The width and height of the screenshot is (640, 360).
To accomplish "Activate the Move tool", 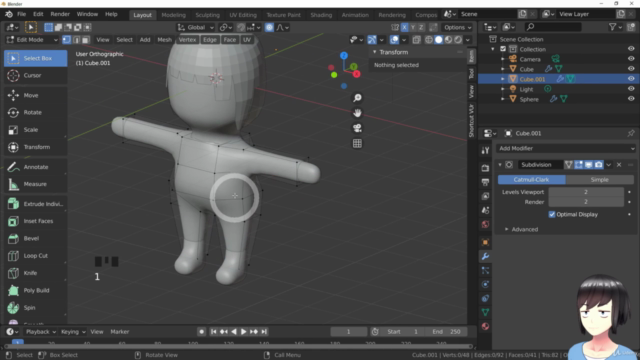I will pos(36,95).
